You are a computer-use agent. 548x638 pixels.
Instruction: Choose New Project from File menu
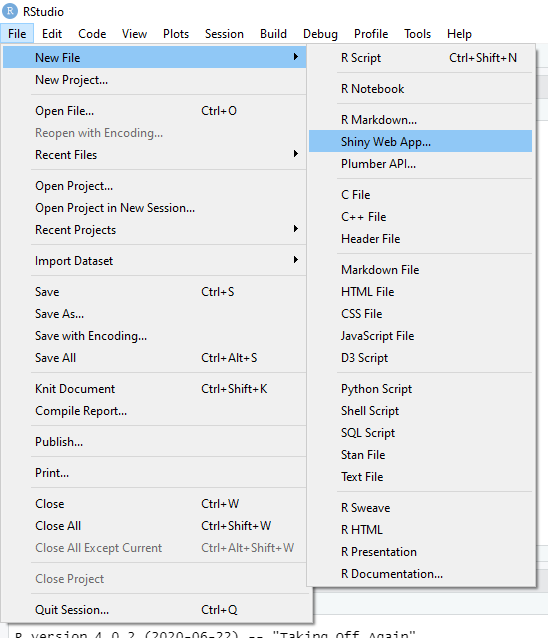(x=155, y=80)
